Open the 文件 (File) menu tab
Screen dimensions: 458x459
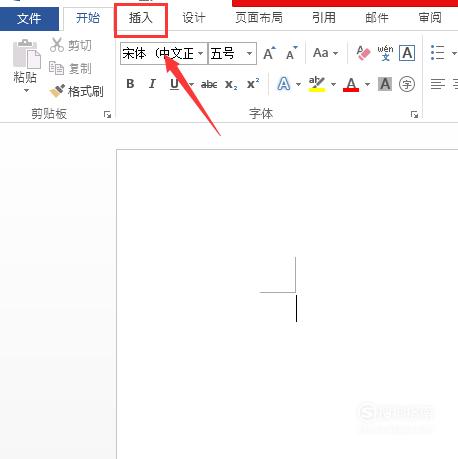tap(29, 18)
